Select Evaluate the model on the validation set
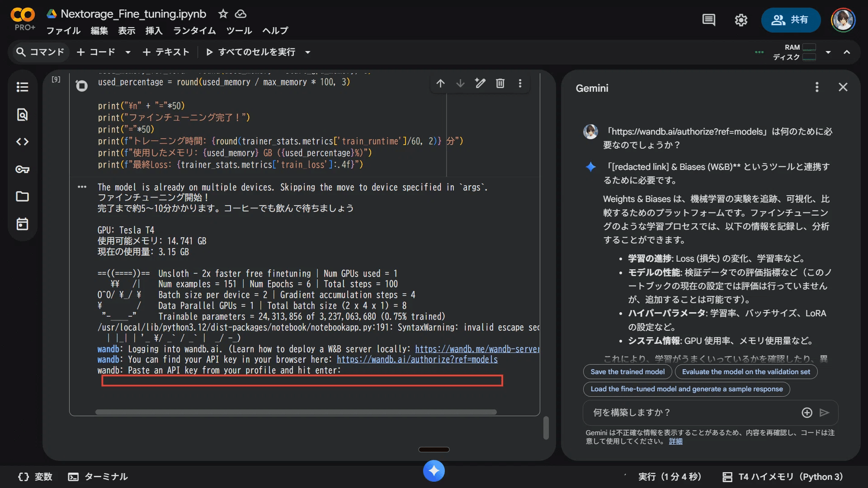Viewport: 868px width, 488px height. pyautogui.click(x=746, y=372)
